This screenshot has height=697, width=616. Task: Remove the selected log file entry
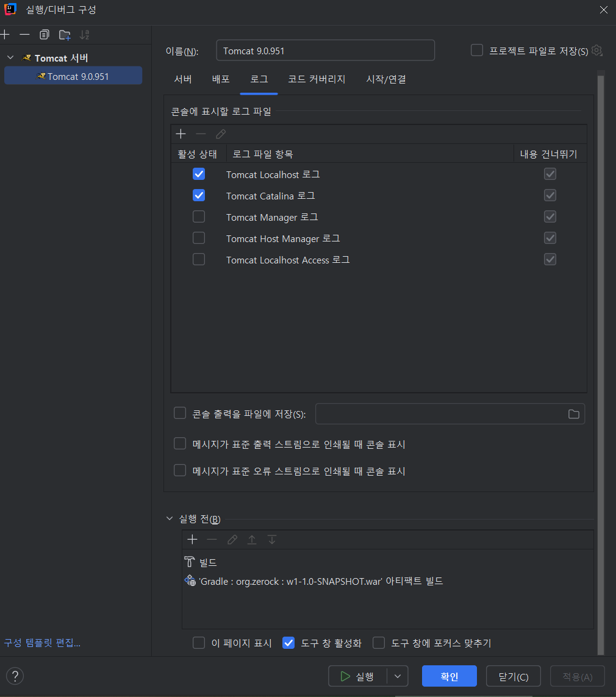point(201,134)
